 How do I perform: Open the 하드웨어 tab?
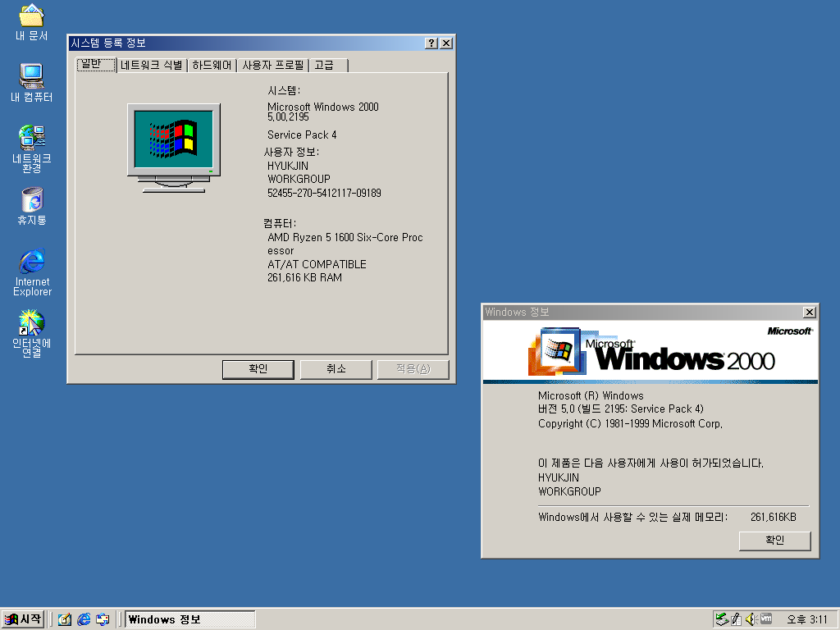212,66
